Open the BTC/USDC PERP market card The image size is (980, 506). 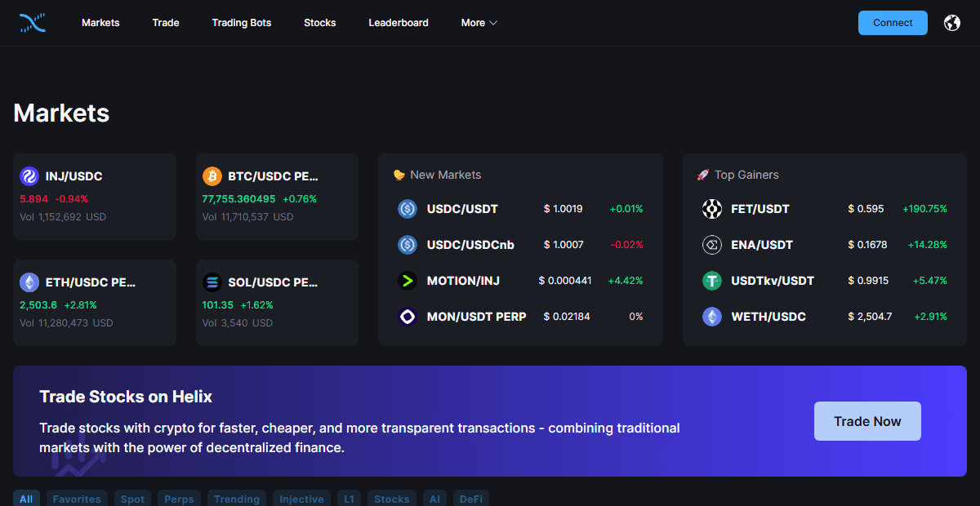pos(277,197)
